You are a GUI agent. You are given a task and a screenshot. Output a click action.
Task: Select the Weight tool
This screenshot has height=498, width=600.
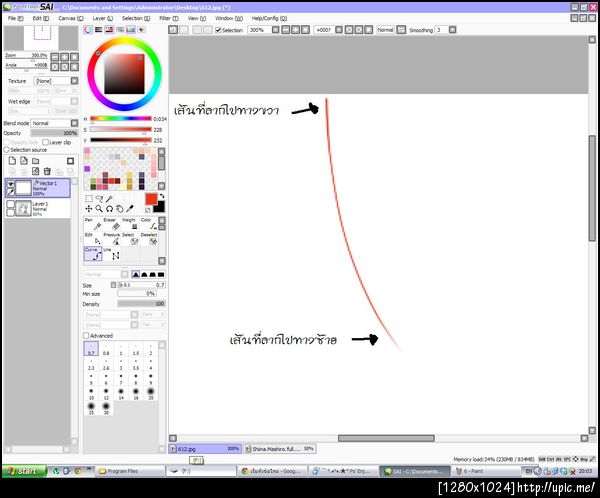(x=130, y=224)
